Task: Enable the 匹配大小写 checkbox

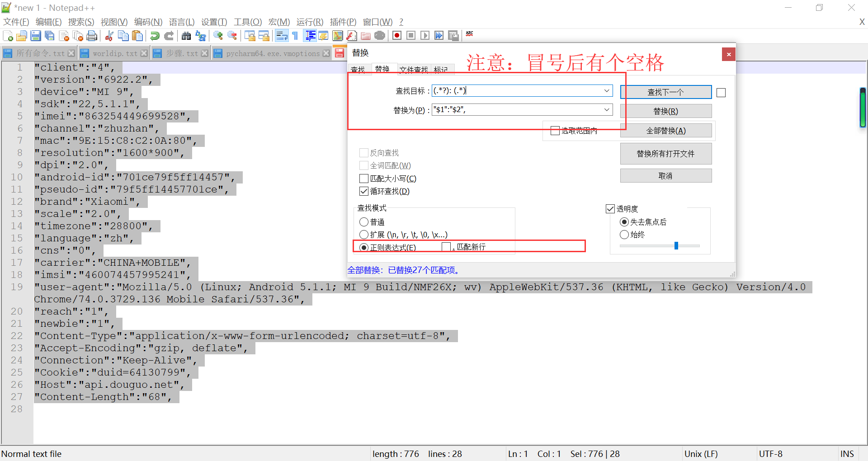Action: click(x=364, y=179)
